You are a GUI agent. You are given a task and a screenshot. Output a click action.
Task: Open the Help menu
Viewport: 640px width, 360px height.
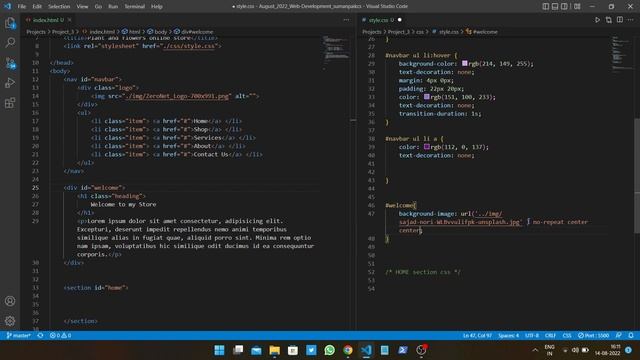157,7
